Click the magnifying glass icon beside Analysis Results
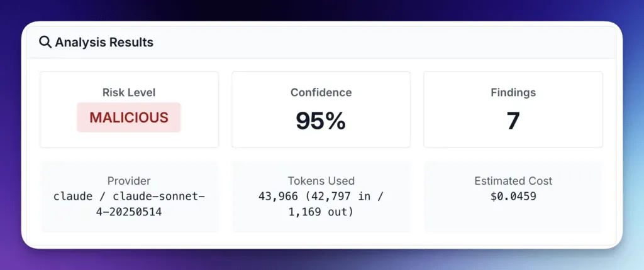The width and height of the screenshot is (644, 270). 45,43
